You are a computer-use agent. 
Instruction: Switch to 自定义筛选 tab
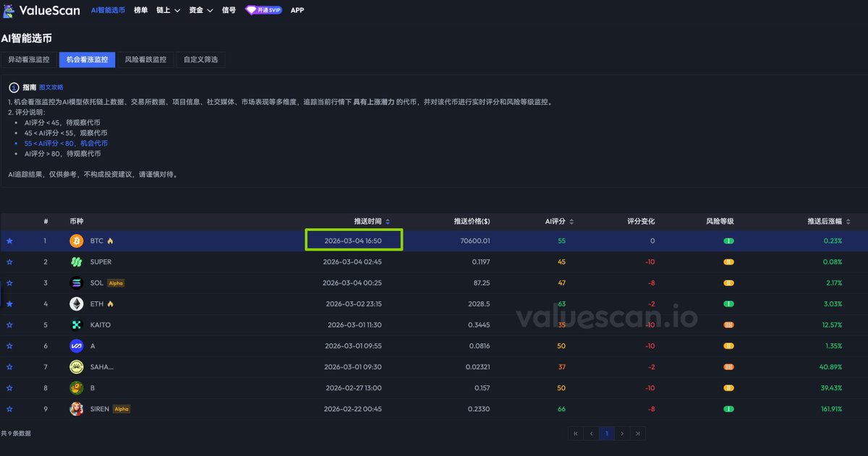click(x=200, y=59)
